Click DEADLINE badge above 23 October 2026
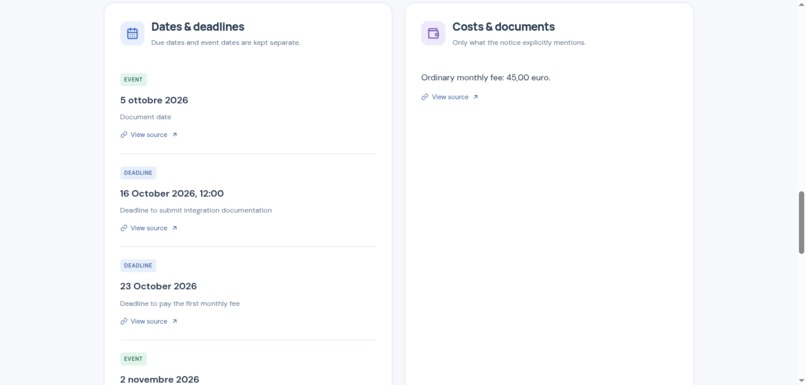Screen dimensions: 806x385 coord(138,266)
